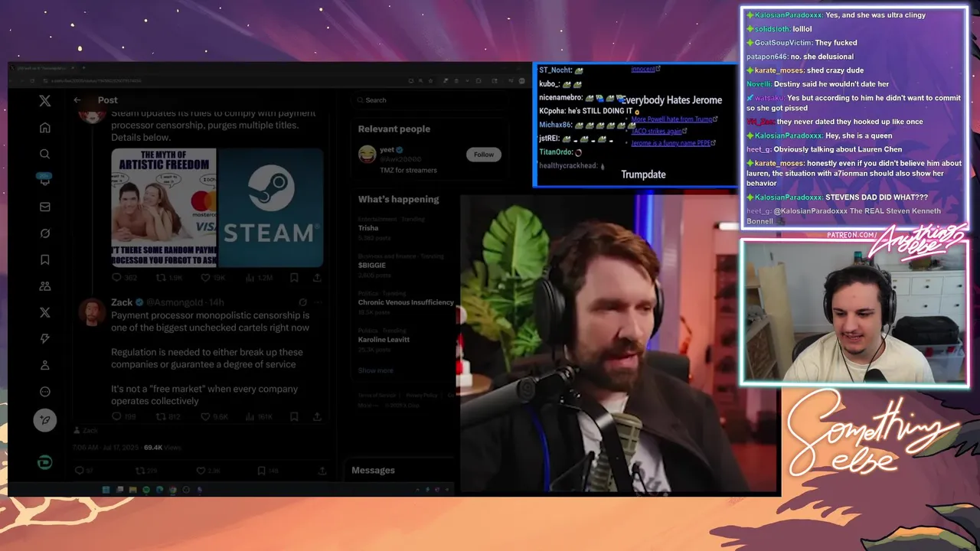Screen dimensions: 980x551
Task: Open 'More Powell hate from Trump' link
Action: pyautogui.click(x=674, y=119)
